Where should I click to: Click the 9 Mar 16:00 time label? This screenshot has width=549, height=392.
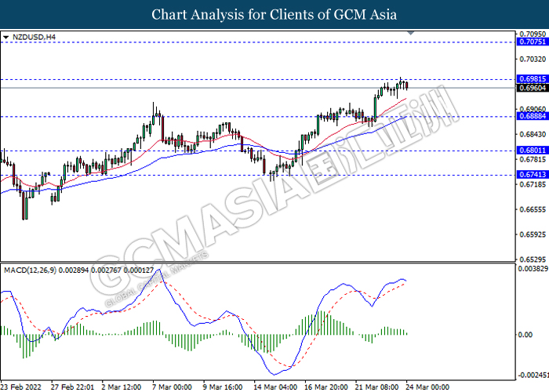(x=223, y=387)
